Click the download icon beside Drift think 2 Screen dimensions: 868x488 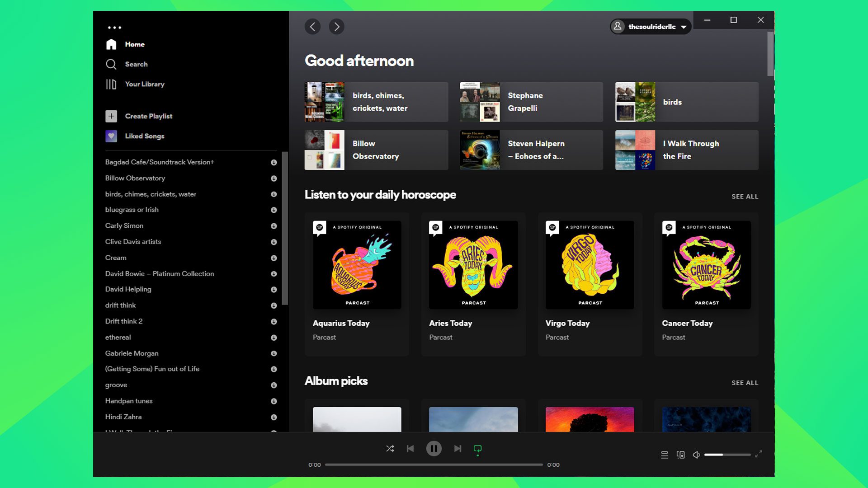point(274,322)
